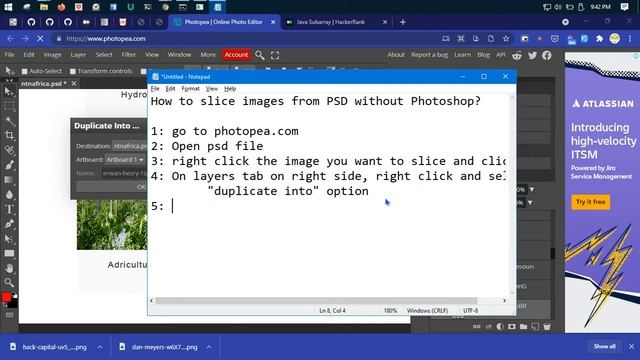
Task: Open options arrow for dan-meyers download
Action: 209,347
